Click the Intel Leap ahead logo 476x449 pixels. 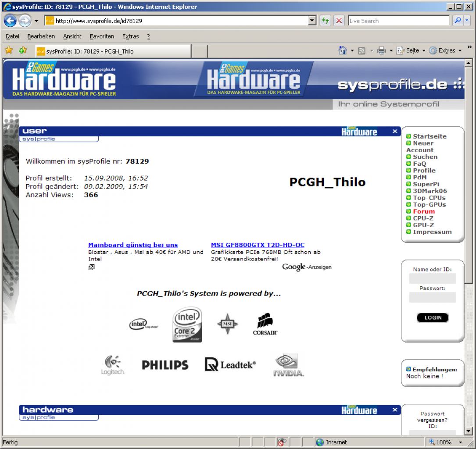tap(143, 324)
